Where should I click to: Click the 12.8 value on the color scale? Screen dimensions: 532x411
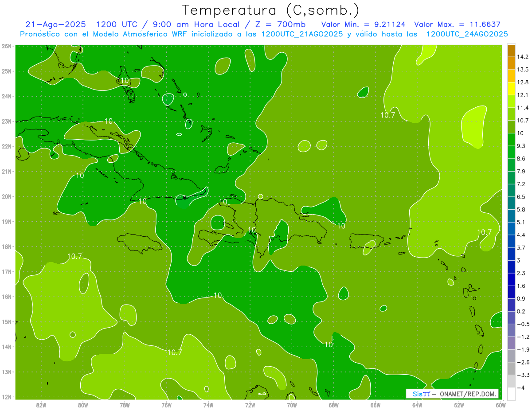click(x=523, y=82)
